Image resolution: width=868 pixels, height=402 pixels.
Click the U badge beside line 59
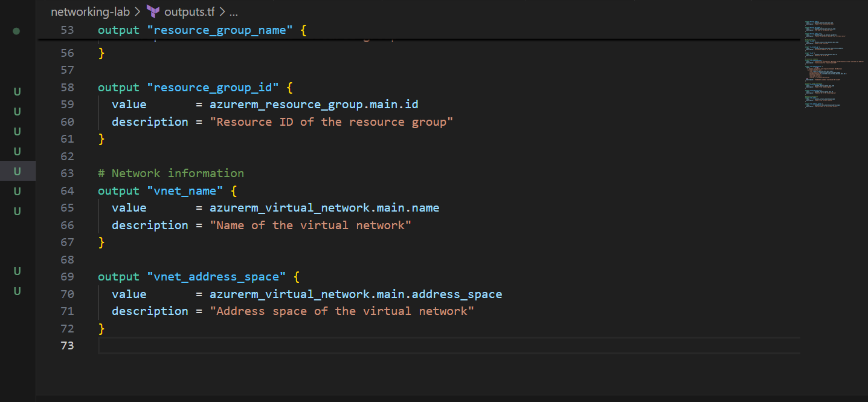coord(17,112)
